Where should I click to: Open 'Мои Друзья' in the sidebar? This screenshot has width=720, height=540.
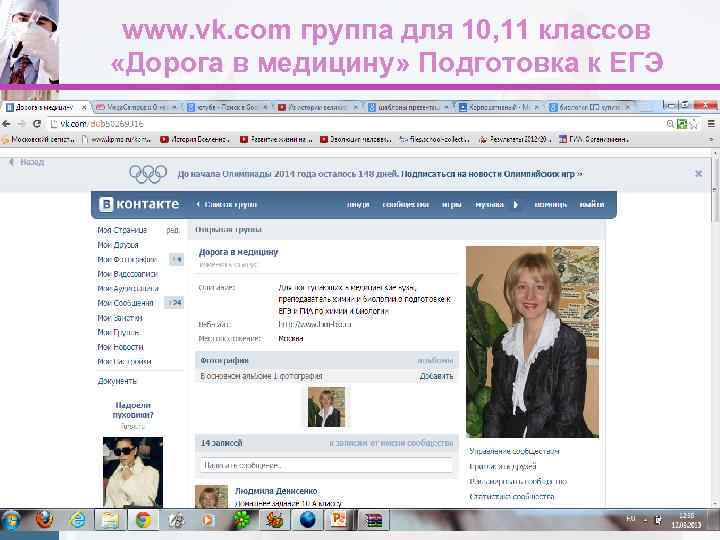click(118, 245)
